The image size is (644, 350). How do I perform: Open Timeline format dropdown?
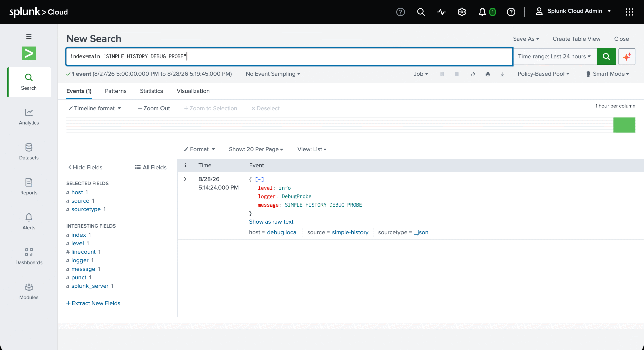tap(95, 108)
